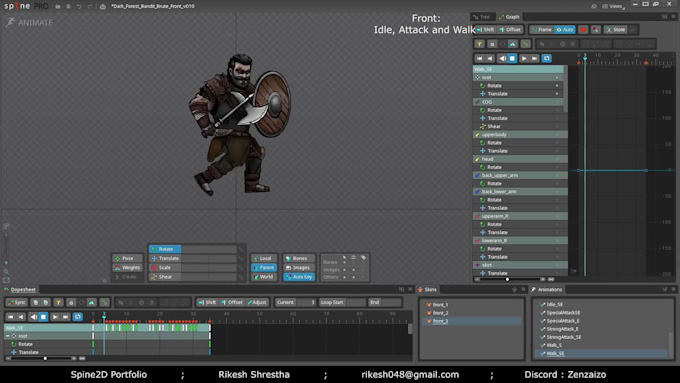Screen dimensions: 680x383
Task: Switch axes to Local mode
Action: [264, 258]
